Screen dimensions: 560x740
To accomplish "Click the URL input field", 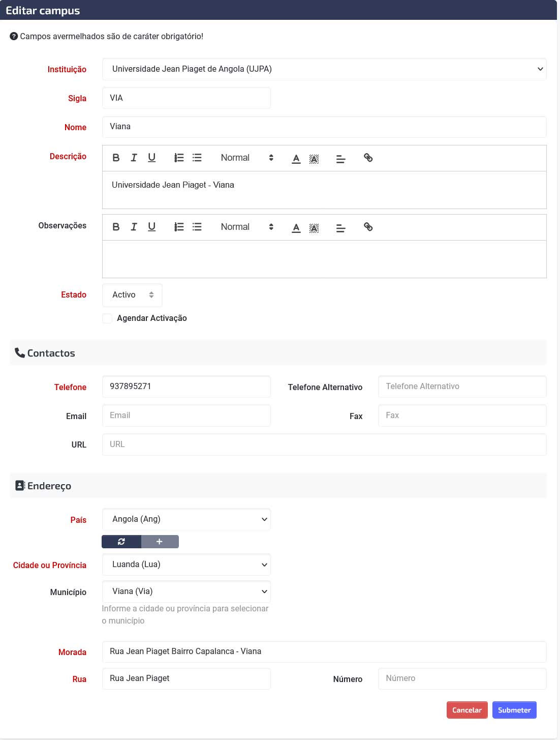I will 324,445.
